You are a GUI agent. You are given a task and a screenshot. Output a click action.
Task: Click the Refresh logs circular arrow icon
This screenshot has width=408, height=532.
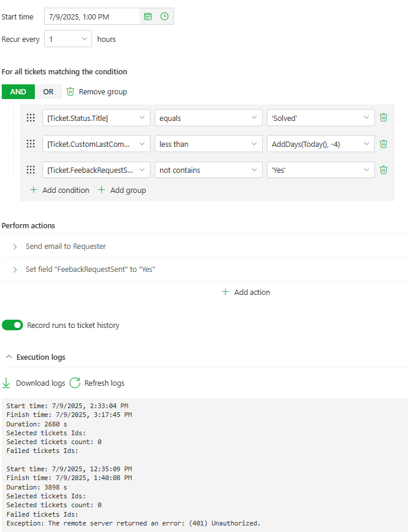(75, 383)
